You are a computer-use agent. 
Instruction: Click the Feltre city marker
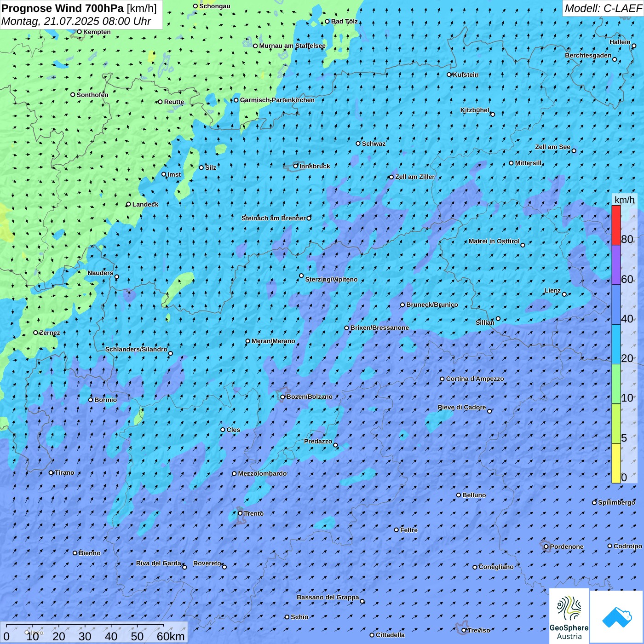(397, 530)
